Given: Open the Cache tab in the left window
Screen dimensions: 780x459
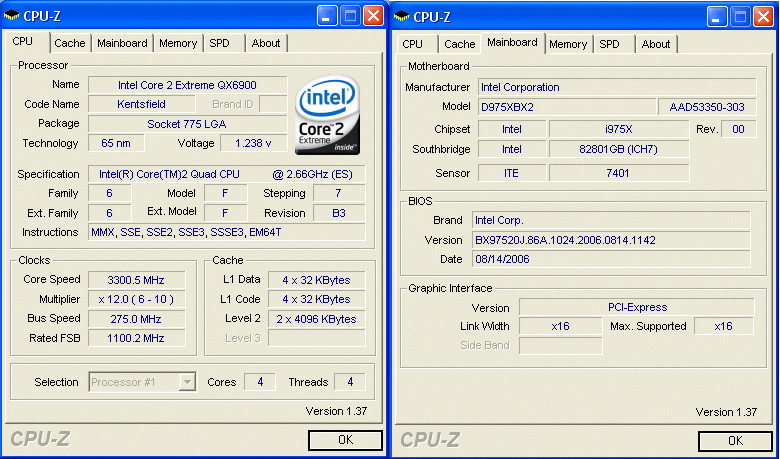Looking at the screenshot, I should tap(70, 43).
